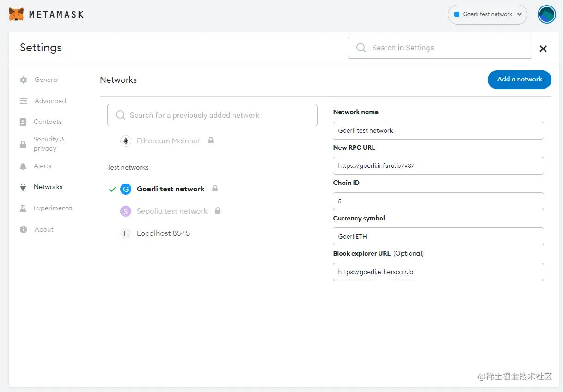
Task: Click the Security lock icon
Action: coord(23,144)
